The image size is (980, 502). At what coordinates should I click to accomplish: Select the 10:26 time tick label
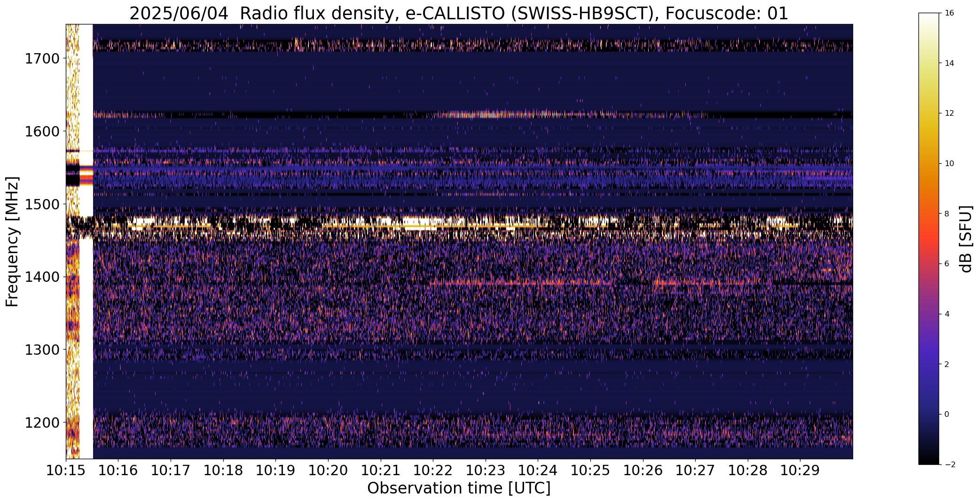tap(643, 470)
